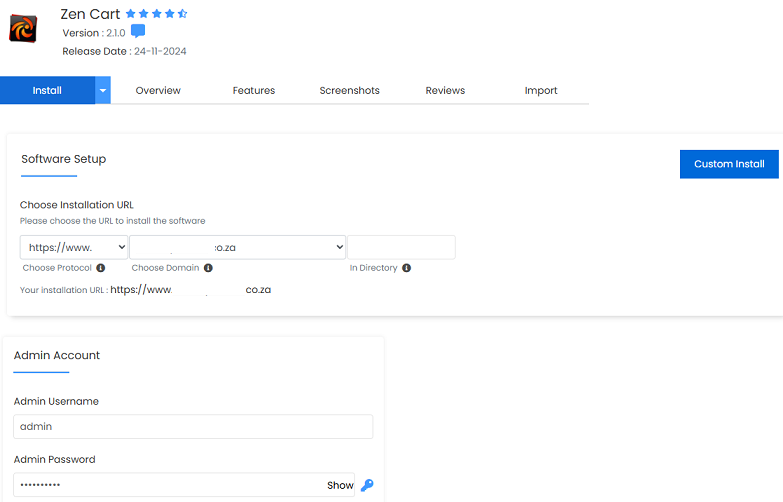This screenshot has height=502, width=783.
Task: Generate a random password with key icon
Action: tap(367, 485)
